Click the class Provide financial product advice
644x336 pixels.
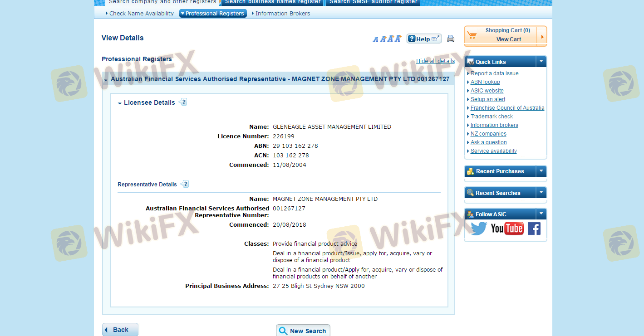tap(315, 244)
